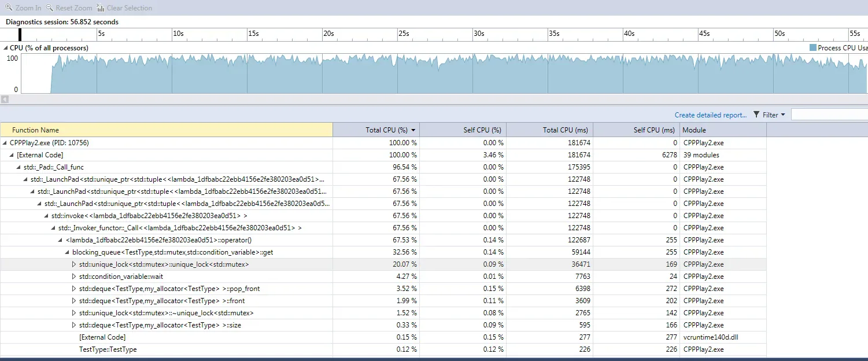Click the Self CPU (%) column header
868x361 pixels.
(x=463, y=130)
